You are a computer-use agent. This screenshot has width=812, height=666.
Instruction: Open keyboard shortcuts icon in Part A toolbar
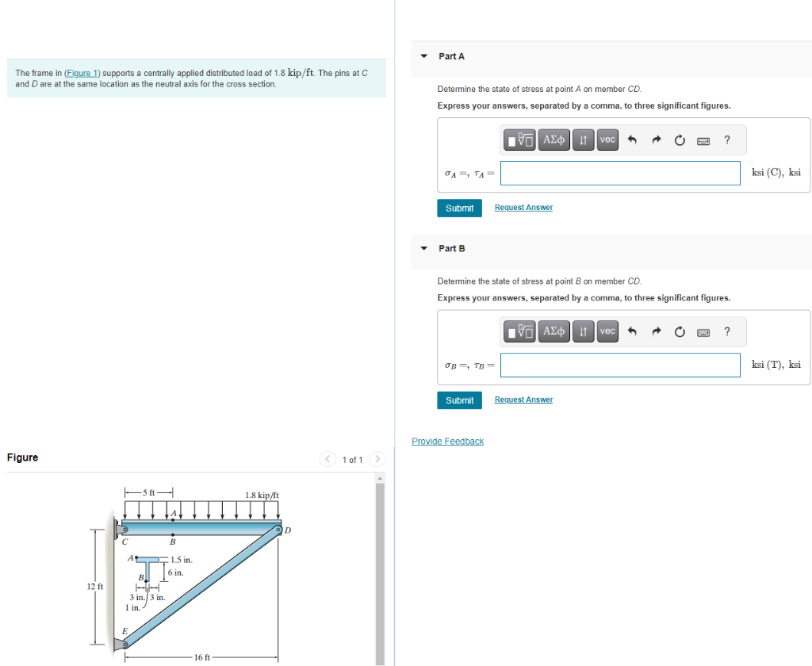point(703,140)
